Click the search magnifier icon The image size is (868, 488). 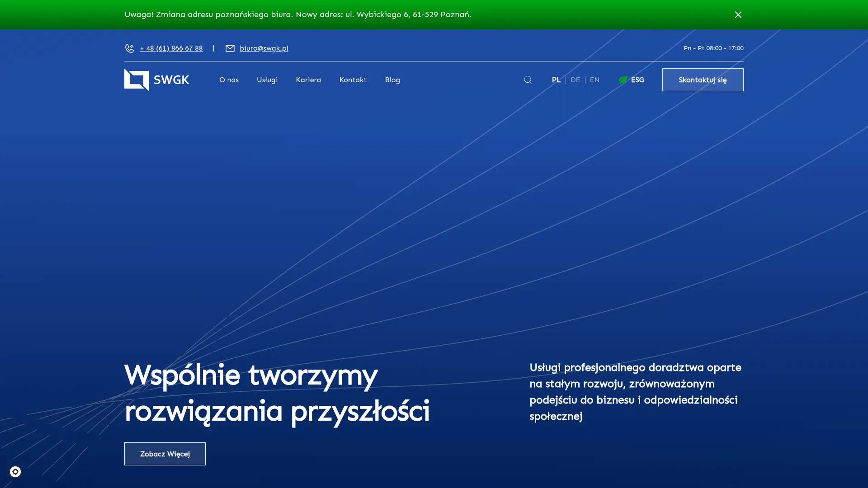coord(528,80)
